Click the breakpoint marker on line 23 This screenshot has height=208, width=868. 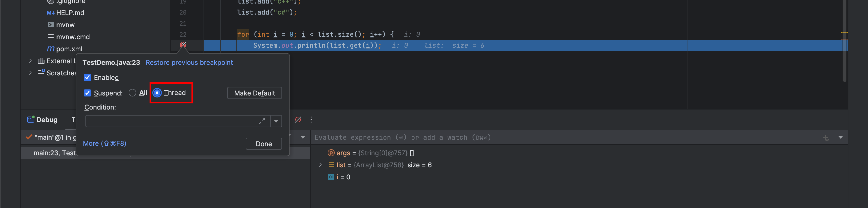pyautogui.click(x=183, y=45)
